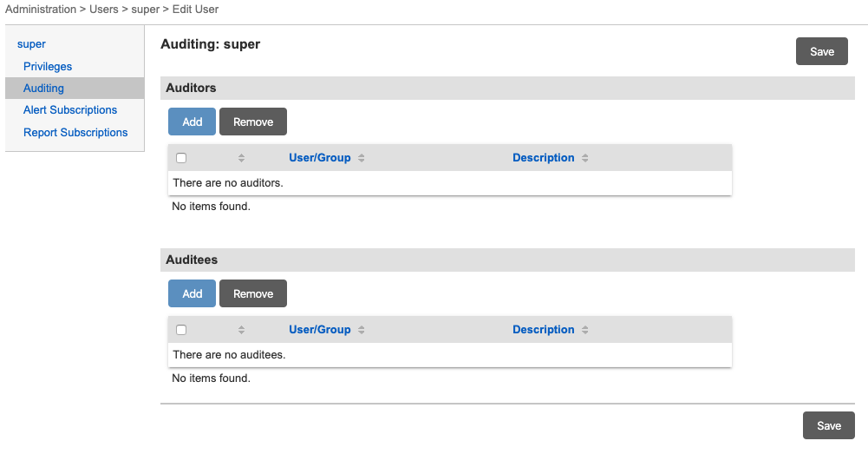Image resolution: width=868 pixels, height=454 pixels.
Task: Toggle select-all checkbox in Auditors table
Action: pos(181,158)
